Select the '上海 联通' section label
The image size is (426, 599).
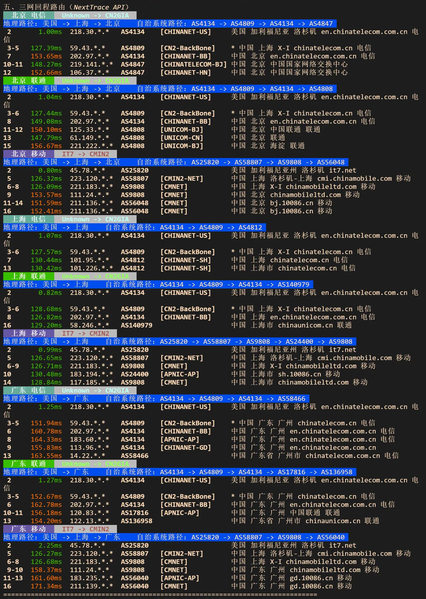29,276
